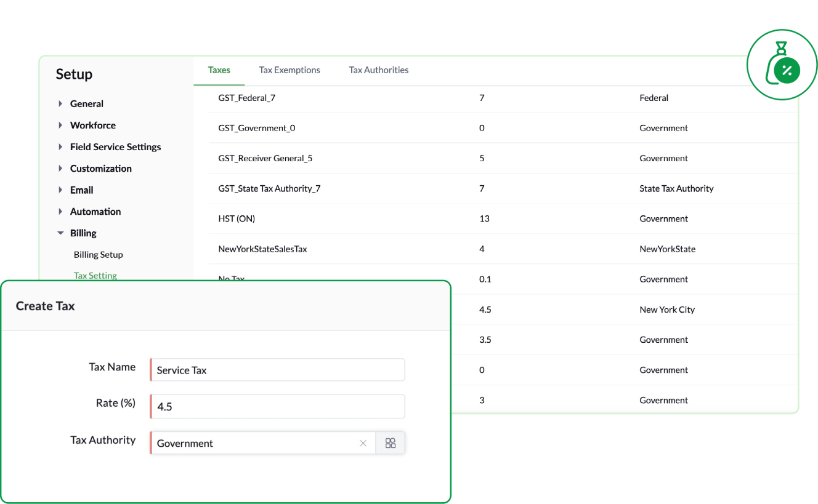Image resolution: width=818 pixels, height=504 pixels.
Task: Click the Tax Name input field
Action: point(277,370)
